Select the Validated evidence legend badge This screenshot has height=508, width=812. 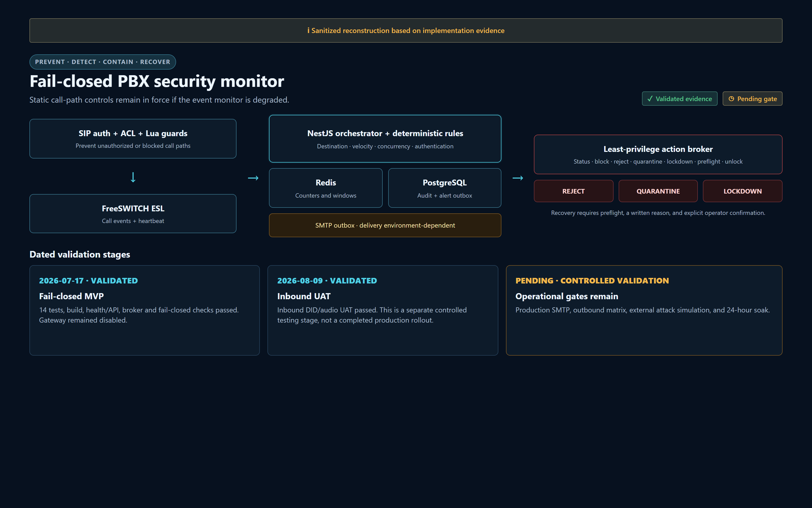point(680,99)
